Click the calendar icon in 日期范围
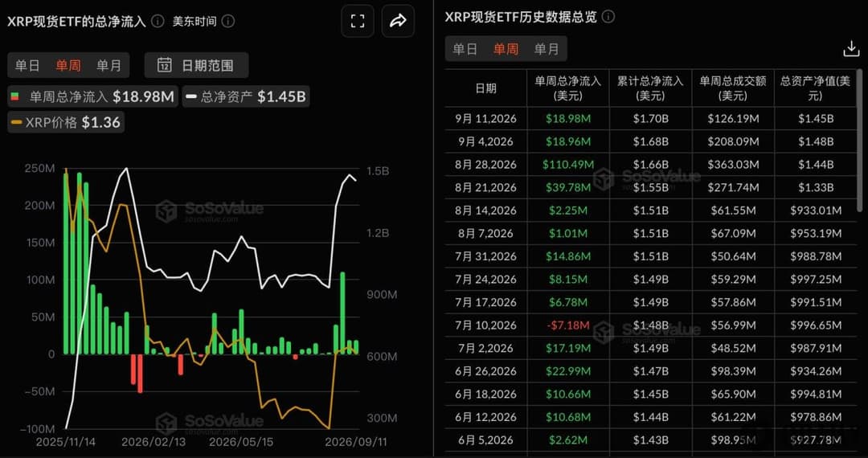Viewport: 868px width, 458px height. tap(165, 65)
